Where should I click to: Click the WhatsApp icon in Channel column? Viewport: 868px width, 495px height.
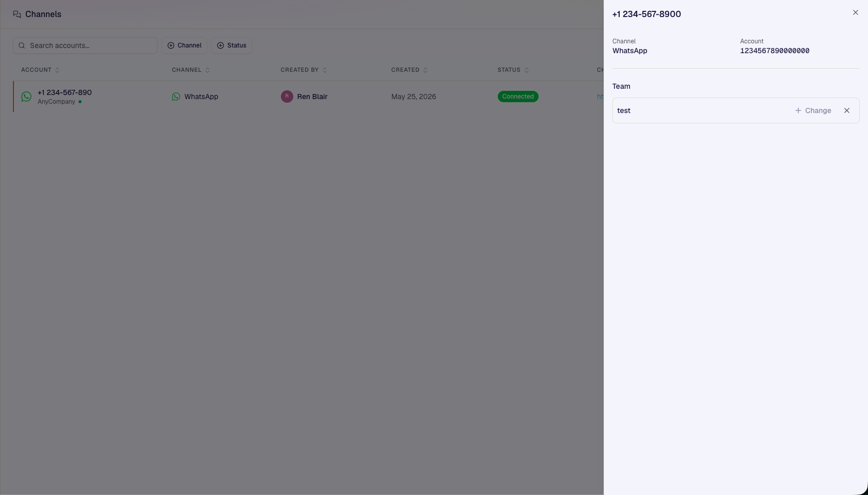coord(176,97)
